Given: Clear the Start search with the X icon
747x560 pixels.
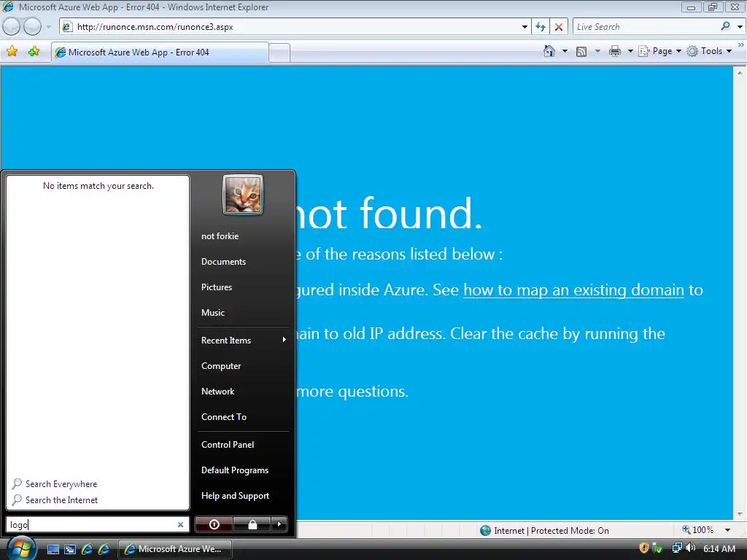Looking at the screenshot, I should coord(181,525).
